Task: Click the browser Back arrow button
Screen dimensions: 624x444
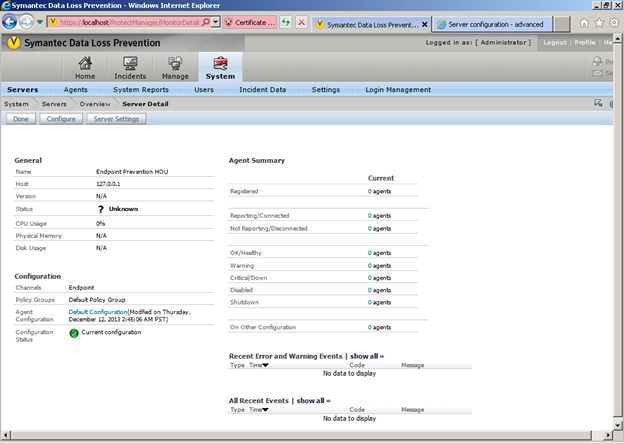Action: [x=11, y=22]
